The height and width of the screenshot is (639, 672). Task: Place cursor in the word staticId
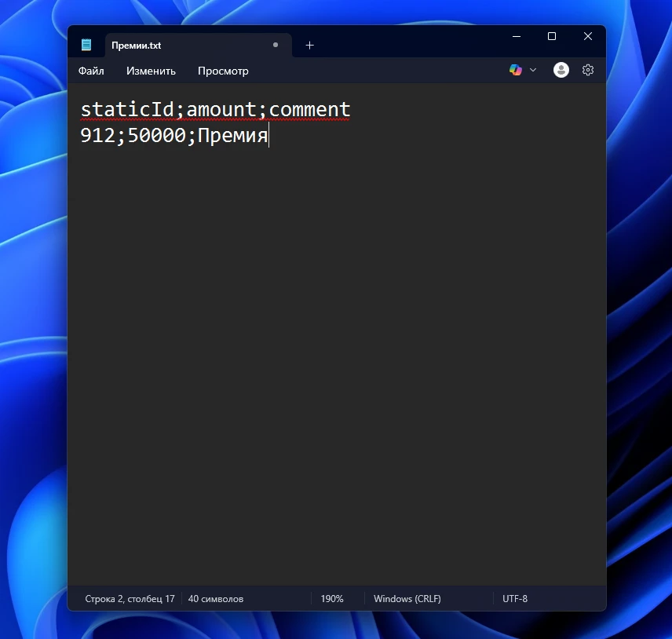[x=127, y=108]
